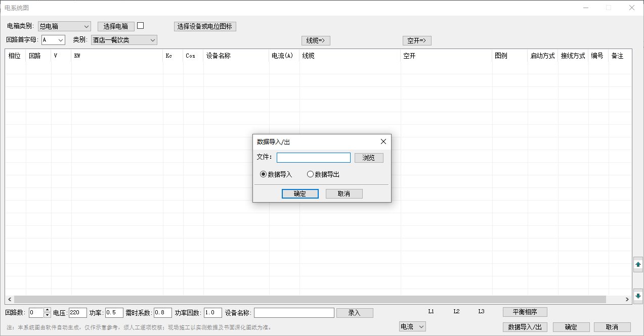Screen dimensions: 644x336
Task: Open the 类别 酒店—餐饮类 dropdown
Action: 124,40
